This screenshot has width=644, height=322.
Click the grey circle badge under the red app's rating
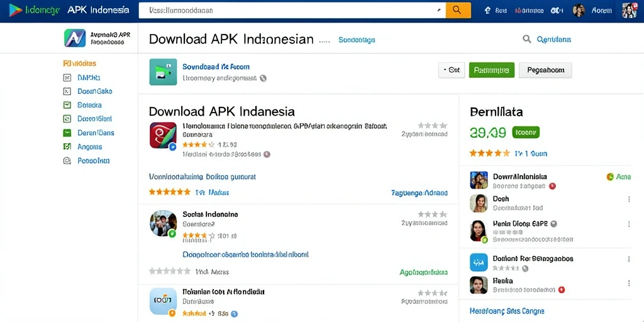(267, 155)
